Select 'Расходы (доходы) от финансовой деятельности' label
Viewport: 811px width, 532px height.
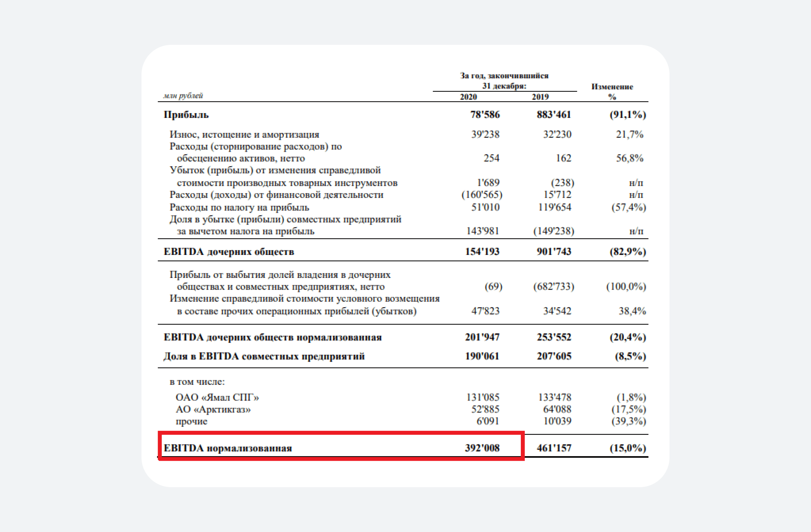[276, 195]
